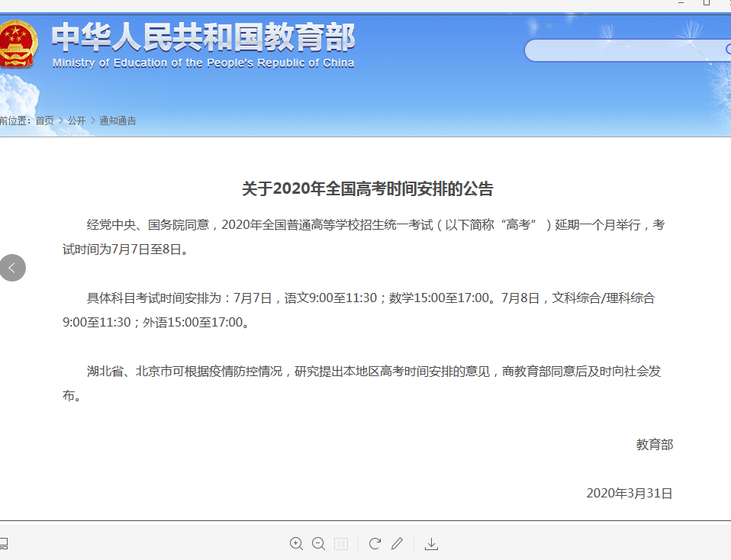Screen dimensions: 731x560
Task: Click the search magnifier in search box
Action: coord(727,50)
